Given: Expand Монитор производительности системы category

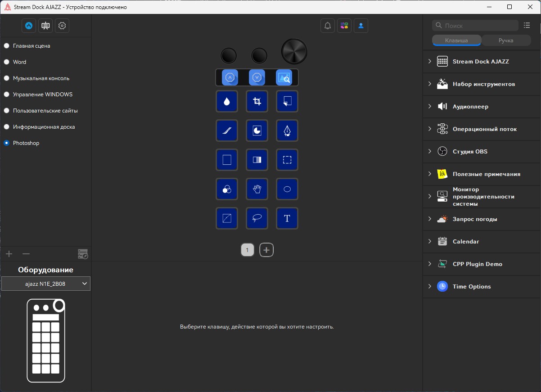Looking at the screenshot, I should [482, 197].
